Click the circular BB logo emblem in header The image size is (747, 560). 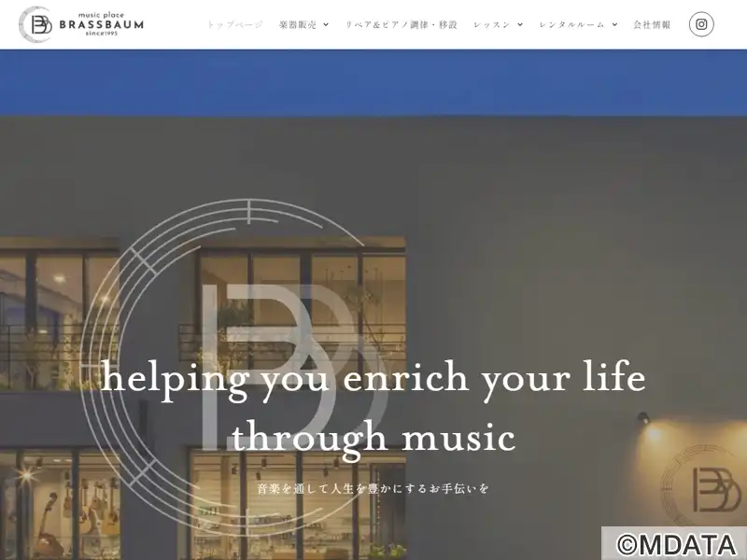pos(35,24)
